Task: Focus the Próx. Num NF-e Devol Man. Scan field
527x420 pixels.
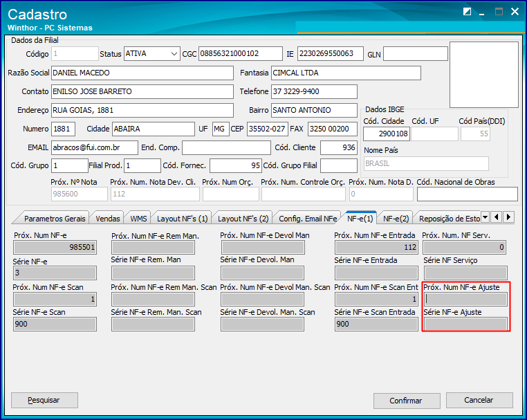Action: tap(263, 300)
